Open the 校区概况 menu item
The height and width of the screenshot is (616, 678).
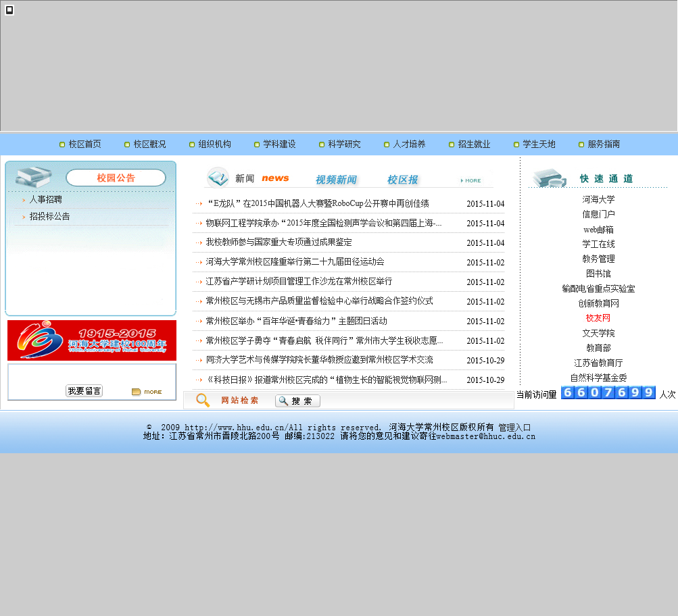coord(149,145)
